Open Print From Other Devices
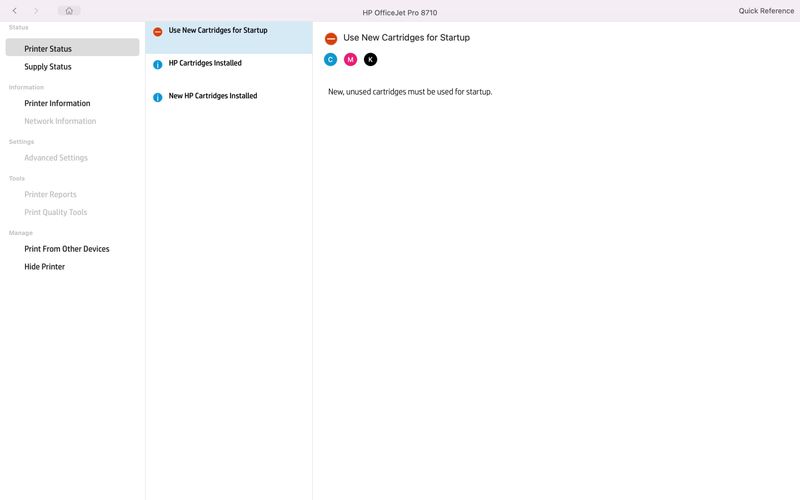The image size is (800, 500). (67, 249)
